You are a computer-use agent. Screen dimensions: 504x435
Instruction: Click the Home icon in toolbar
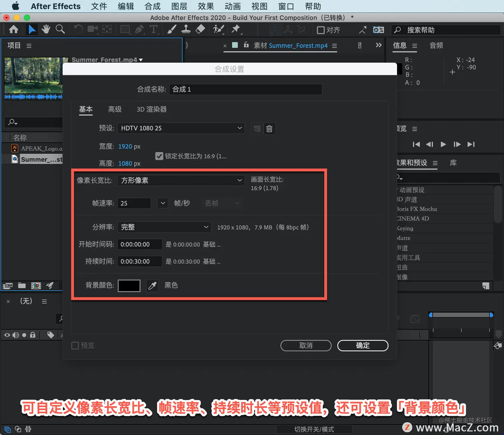tap(14, 30)
